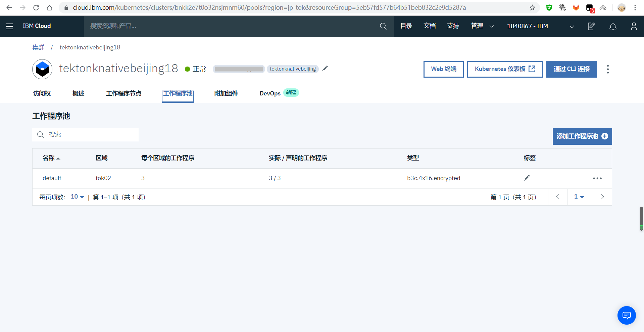
Task: Switch to the 概述 tab
Action: pyautogui.click(x=79, y=93)
